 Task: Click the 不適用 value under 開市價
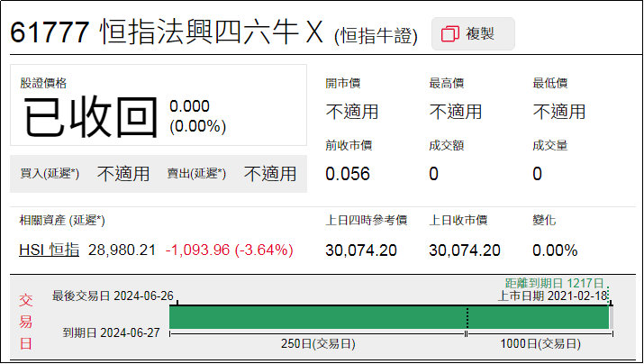click(x=352, y=112)
